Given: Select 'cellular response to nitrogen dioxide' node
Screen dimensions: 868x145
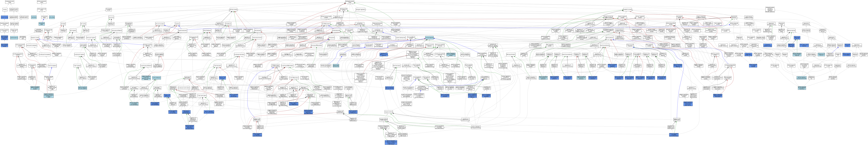Looking at the screenshot, I should point(753,66).
